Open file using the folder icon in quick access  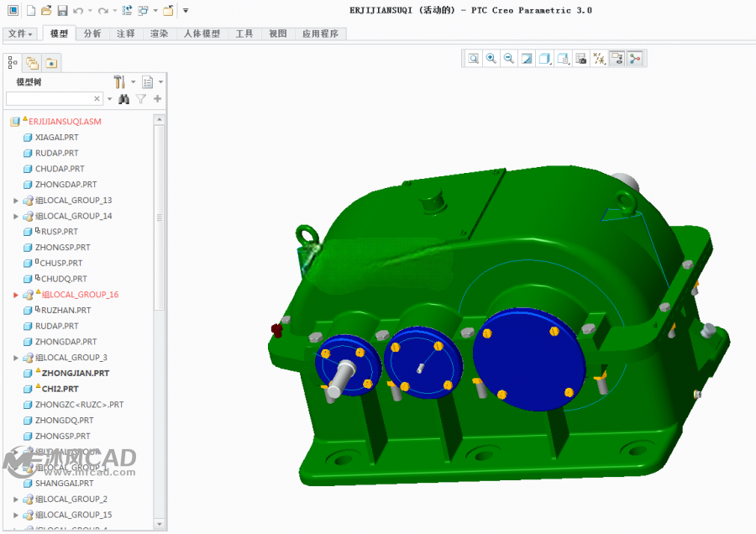[x=46, y=11]
